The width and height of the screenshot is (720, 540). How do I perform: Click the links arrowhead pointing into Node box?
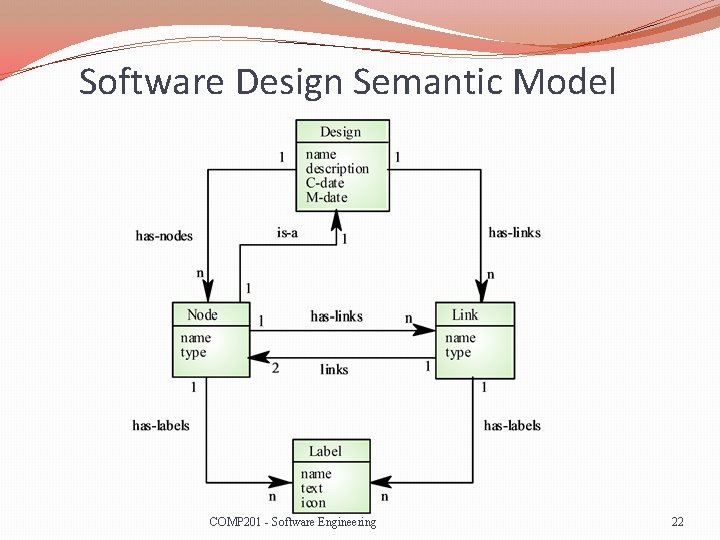pos(259,357)
